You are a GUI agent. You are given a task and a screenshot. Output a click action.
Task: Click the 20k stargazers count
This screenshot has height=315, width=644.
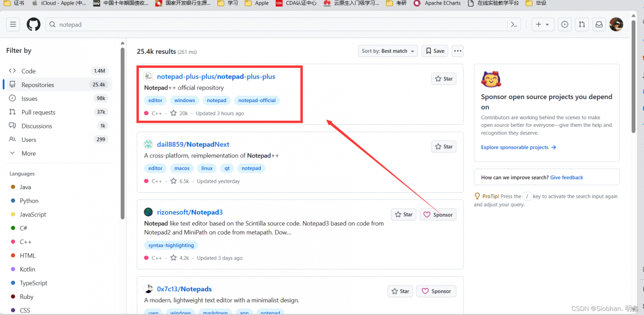179,113
